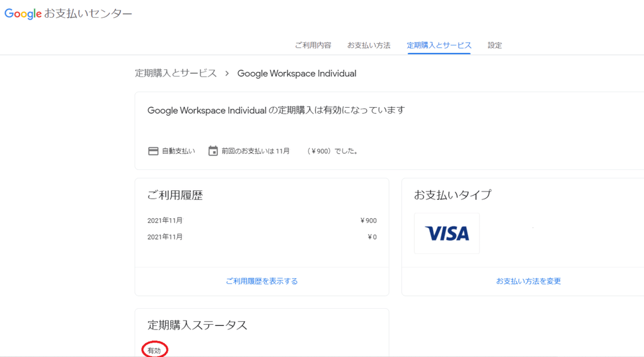
Task: Click the breadcrumb chevron separator arrow
Action: [227, 73]
